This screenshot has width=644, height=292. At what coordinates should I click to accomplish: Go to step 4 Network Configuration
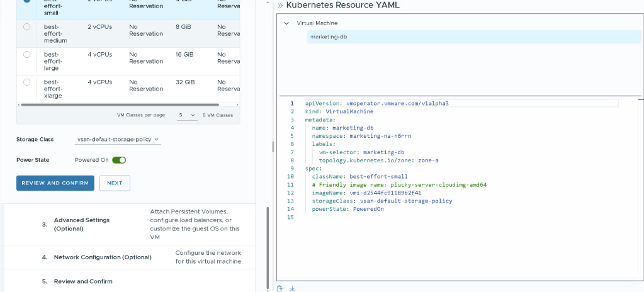(x=103, y=257)
